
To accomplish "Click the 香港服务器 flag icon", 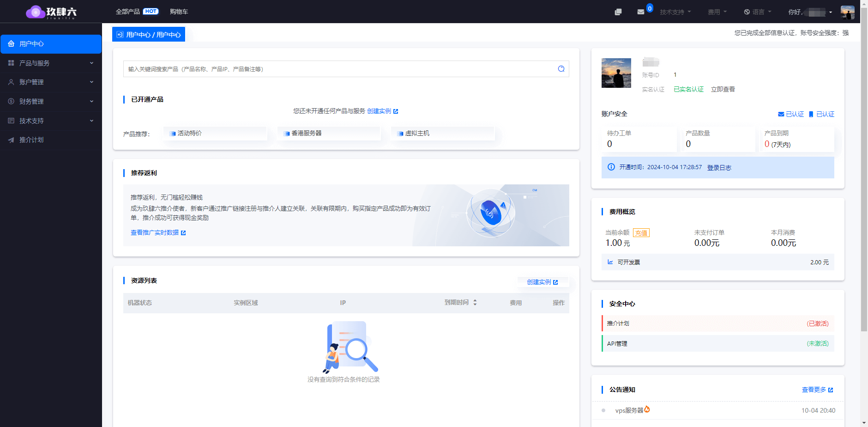I will coord(287,134).
